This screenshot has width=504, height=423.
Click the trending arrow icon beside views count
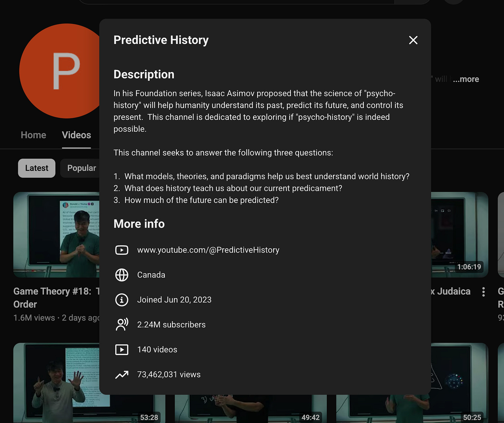121,374
